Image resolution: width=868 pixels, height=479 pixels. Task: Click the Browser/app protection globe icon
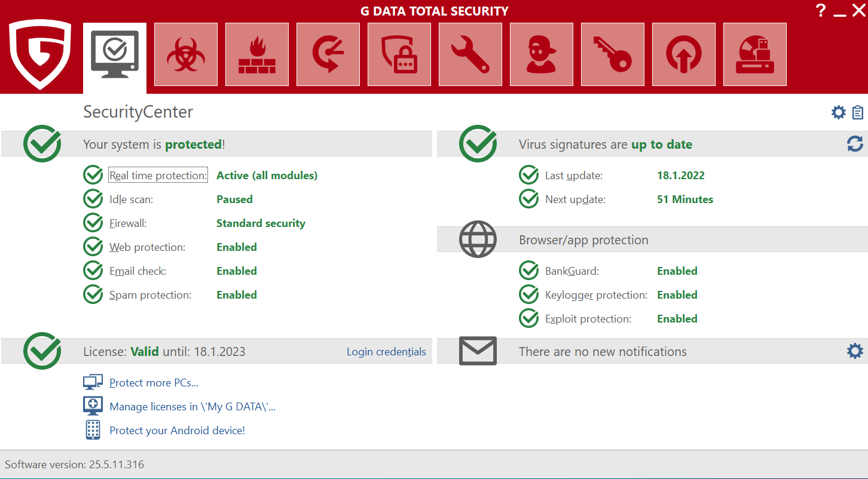click(x=478, y=240)
